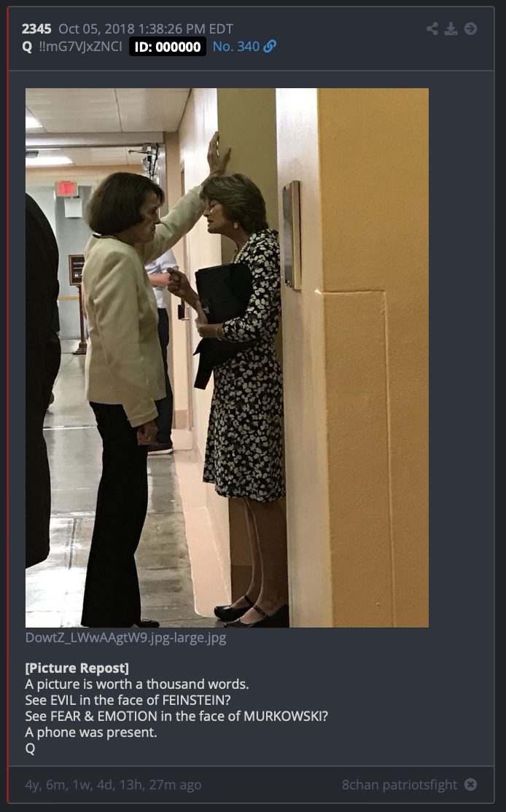This screenshot has height=812, width=506.
Task: Click the MURKOWSKI text line
Action: [x=176, y=717]
